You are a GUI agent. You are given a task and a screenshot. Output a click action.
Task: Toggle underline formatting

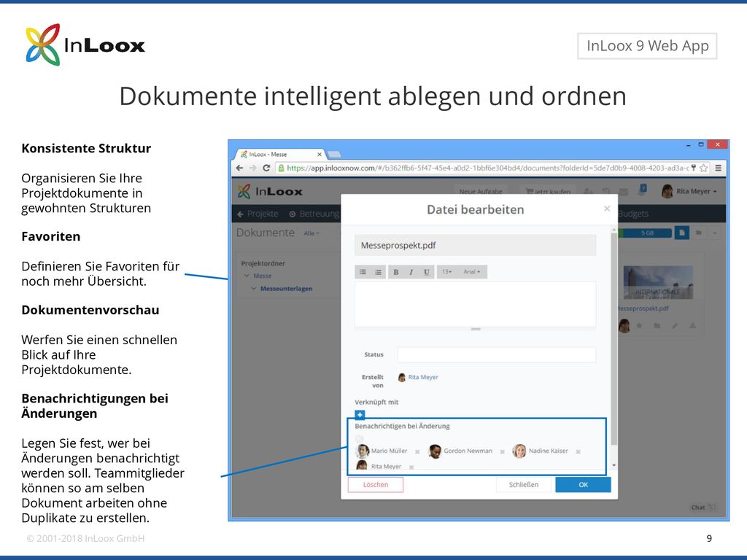coord(426,272)
